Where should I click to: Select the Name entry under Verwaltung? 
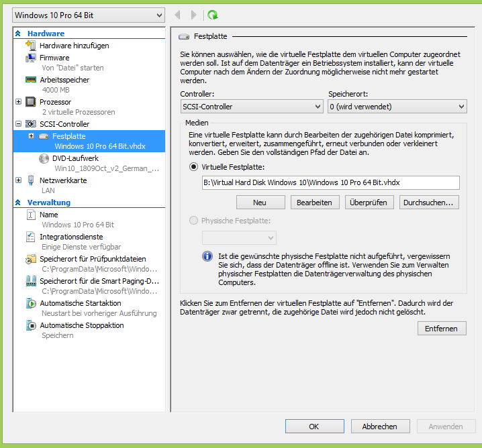pyautogui.click(x=48, y=215)
